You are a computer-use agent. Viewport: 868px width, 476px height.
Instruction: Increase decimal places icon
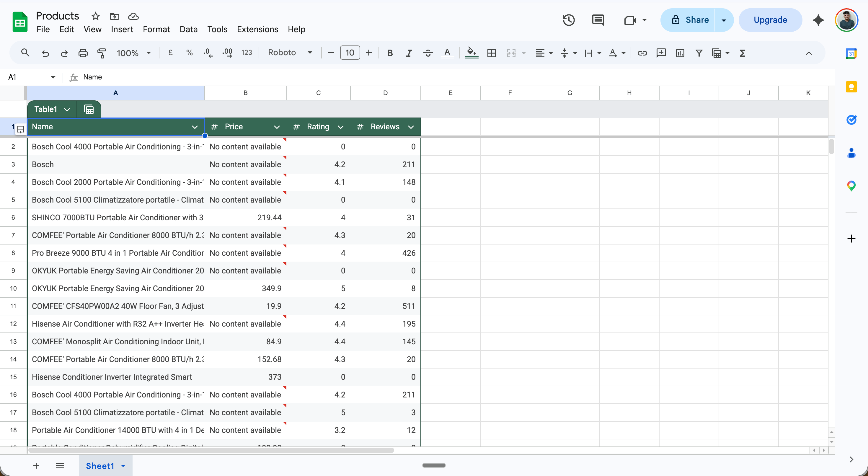tap(227, 53)
